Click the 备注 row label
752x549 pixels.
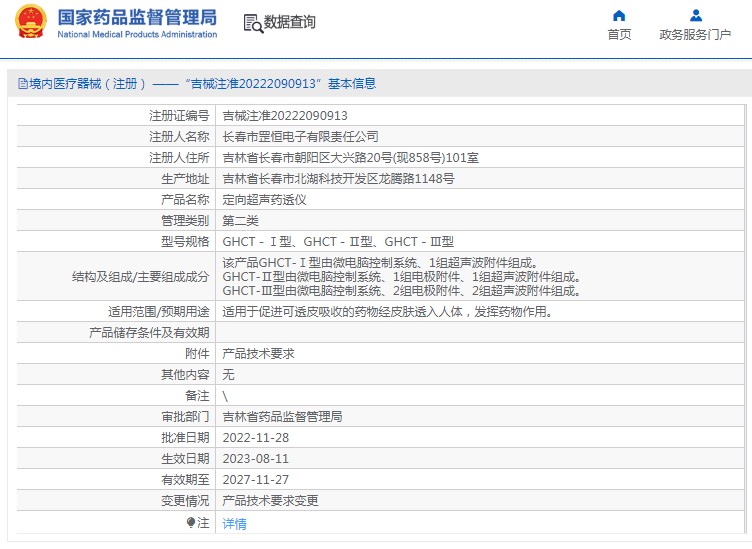[x=197, y=396]
